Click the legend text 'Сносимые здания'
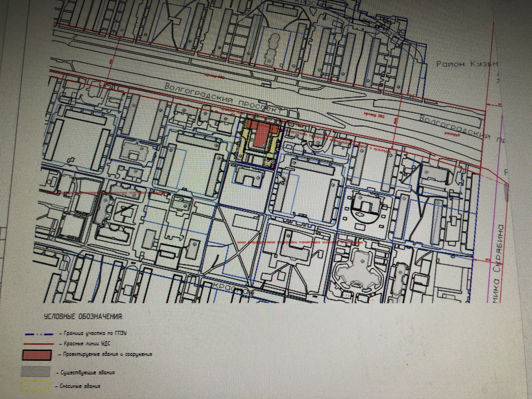The image size is (532, 399). coord(80,386)
